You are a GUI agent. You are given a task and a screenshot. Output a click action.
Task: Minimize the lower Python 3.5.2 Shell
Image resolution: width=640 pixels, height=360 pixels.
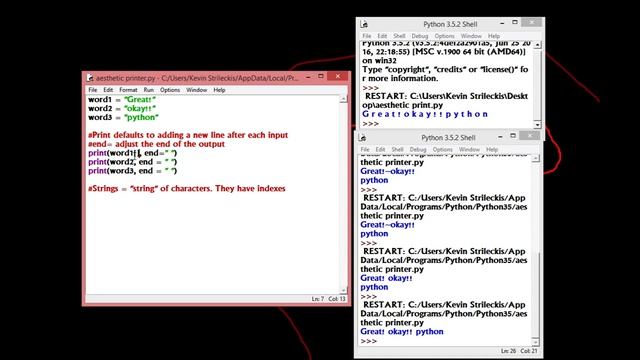tap(500, 137)
